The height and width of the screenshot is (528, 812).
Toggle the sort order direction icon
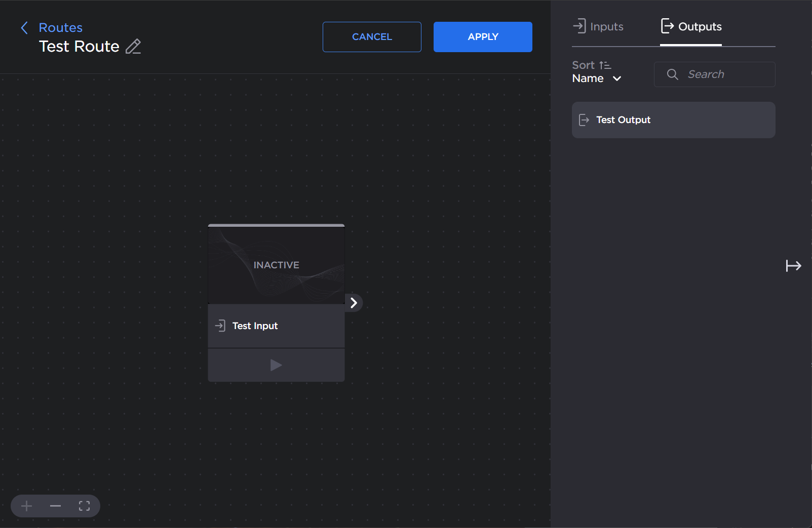(x=605, y=65)
